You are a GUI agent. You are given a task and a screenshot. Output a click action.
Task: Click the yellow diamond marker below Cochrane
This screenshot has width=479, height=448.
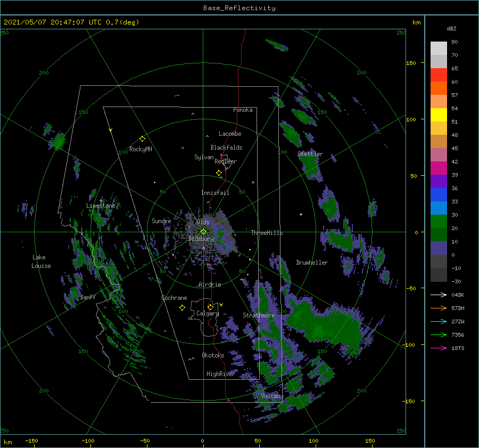pos(182,308)
